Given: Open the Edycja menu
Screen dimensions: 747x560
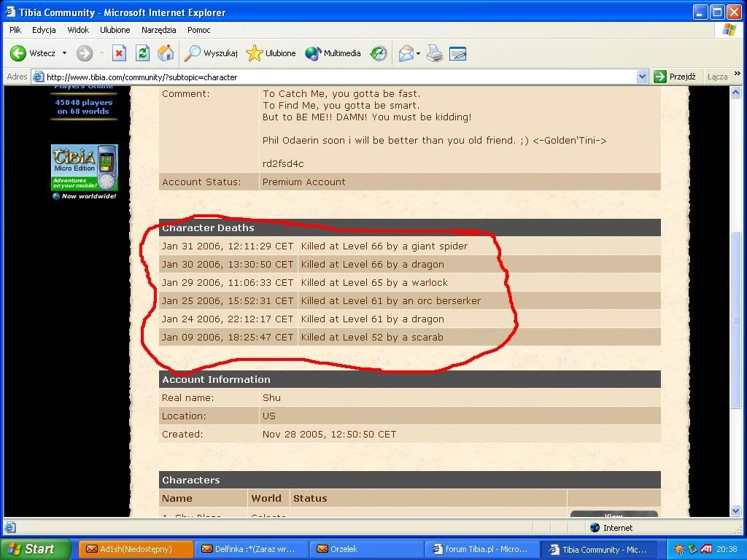Looking at the screenshot, I should click(44, 30).
